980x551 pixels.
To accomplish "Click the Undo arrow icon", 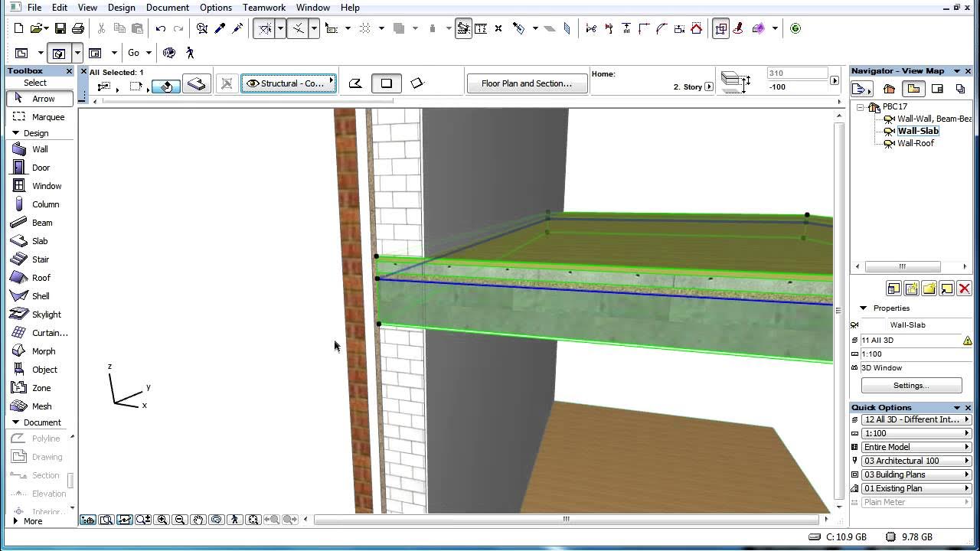I will tap(160, 28).
